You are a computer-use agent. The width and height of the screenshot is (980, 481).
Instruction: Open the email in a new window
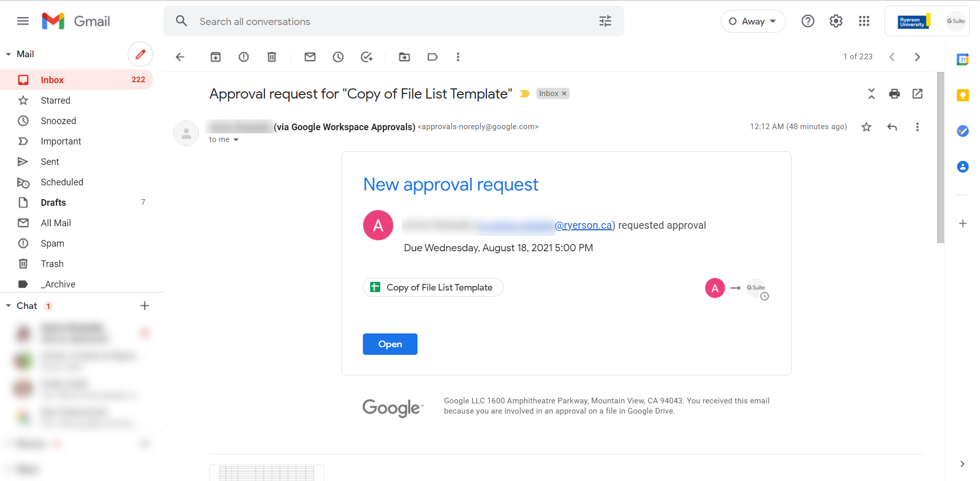coord(917,93)
